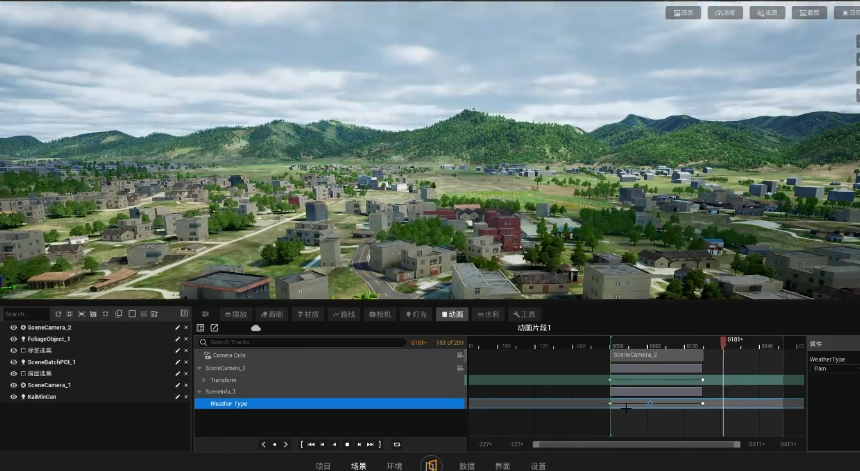Click the pencil edit icon for SceneCamera_2

tap(177, 327)
